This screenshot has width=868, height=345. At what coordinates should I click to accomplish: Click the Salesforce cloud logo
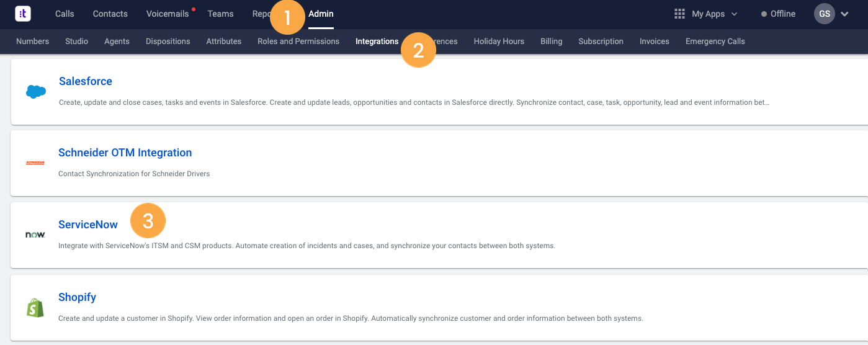[36, 92]
